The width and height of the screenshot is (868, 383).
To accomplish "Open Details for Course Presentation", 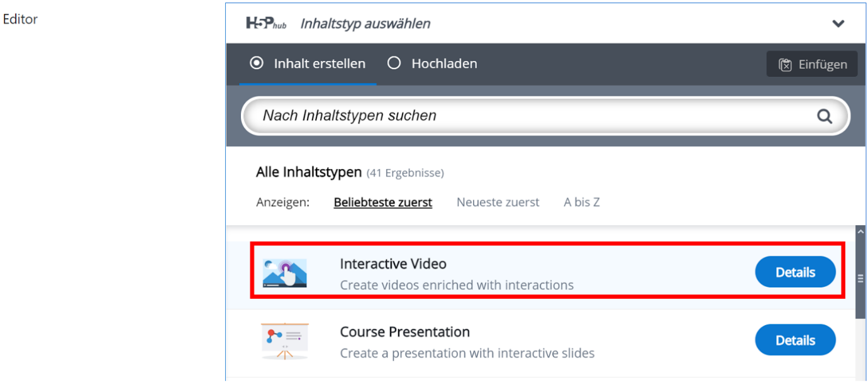I will [795, 340].
